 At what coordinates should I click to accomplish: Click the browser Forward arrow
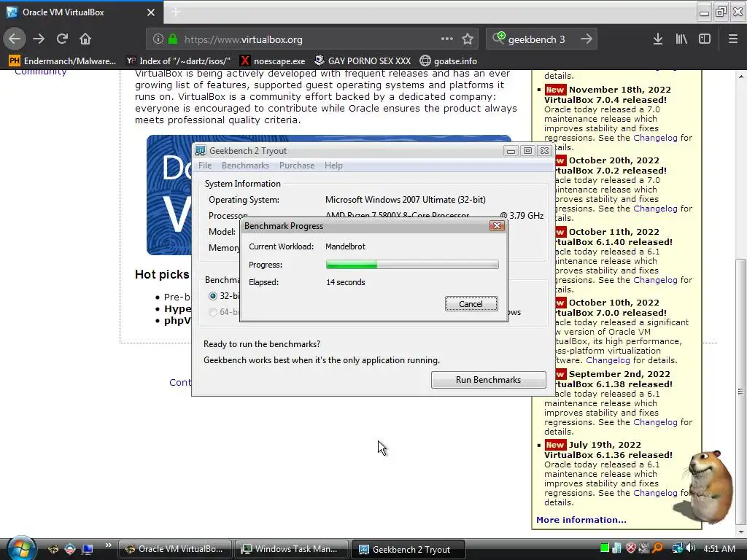pos(39,39)
